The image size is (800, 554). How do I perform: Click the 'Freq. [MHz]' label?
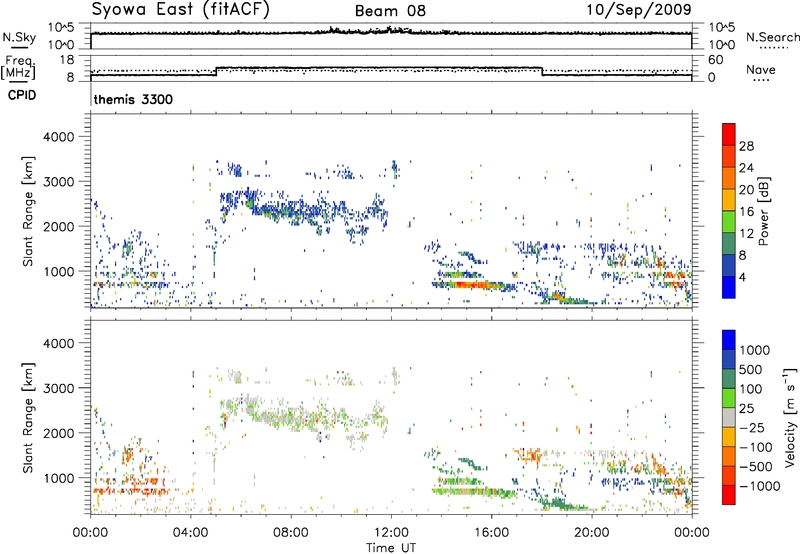(18, 67)
